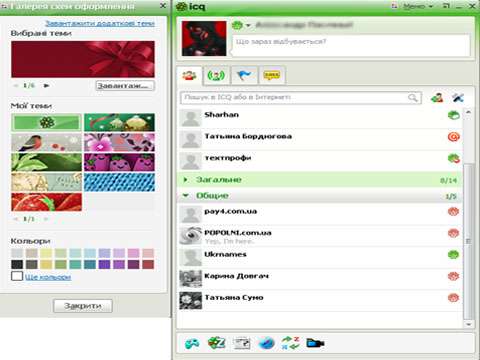480x360 pixels.
Task: Open the Меню dropdown in the title bar
Action: click(x=418, y=6)
